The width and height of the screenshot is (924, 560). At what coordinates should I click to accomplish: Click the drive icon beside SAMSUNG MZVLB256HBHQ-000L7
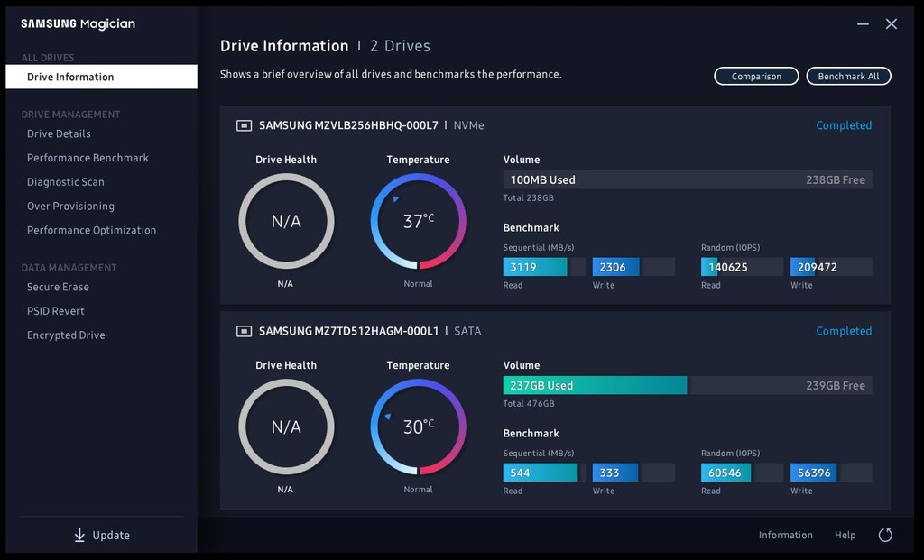tap(244, 125)
